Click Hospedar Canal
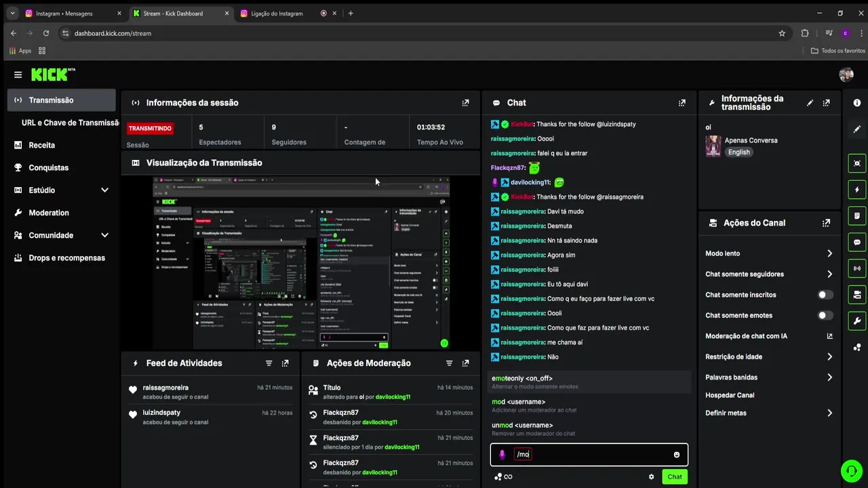 coord(730,395)
